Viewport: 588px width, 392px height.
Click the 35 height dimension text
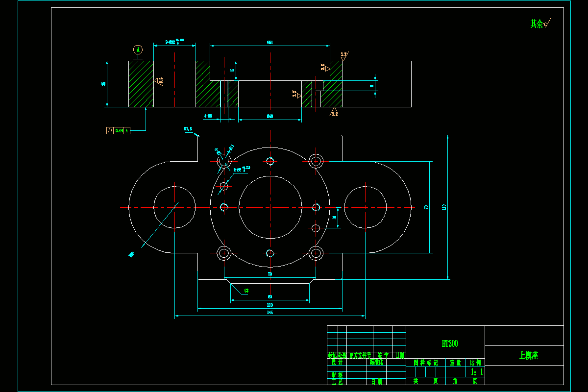coord(103,84)
